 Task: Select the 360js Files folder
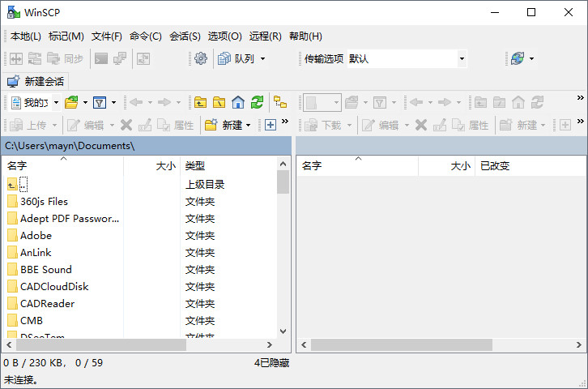pos(38,202)
